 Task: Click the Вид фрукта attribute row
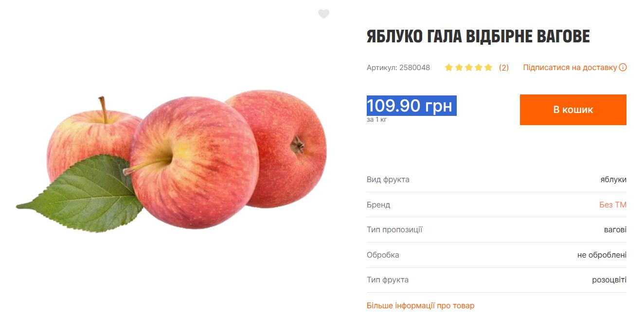(497, 180)
